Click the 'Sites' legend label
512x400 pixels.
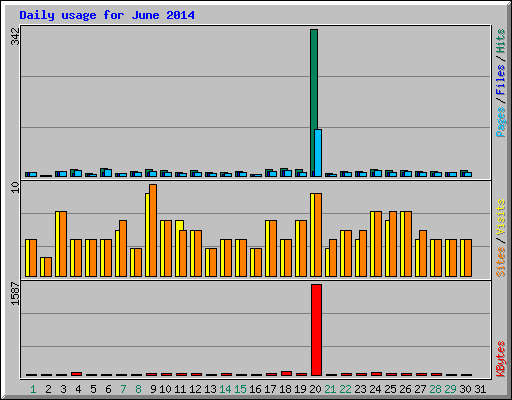[x=500, y=262]
